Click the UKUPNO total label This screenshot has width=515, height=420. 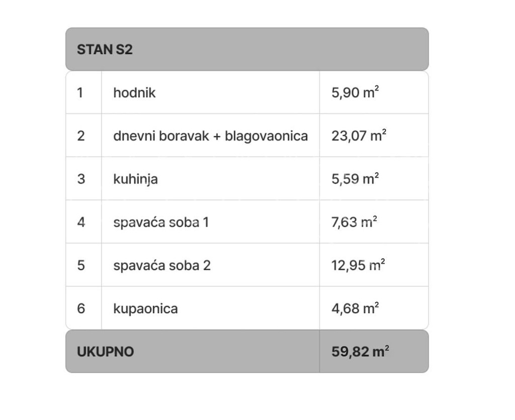106,352
